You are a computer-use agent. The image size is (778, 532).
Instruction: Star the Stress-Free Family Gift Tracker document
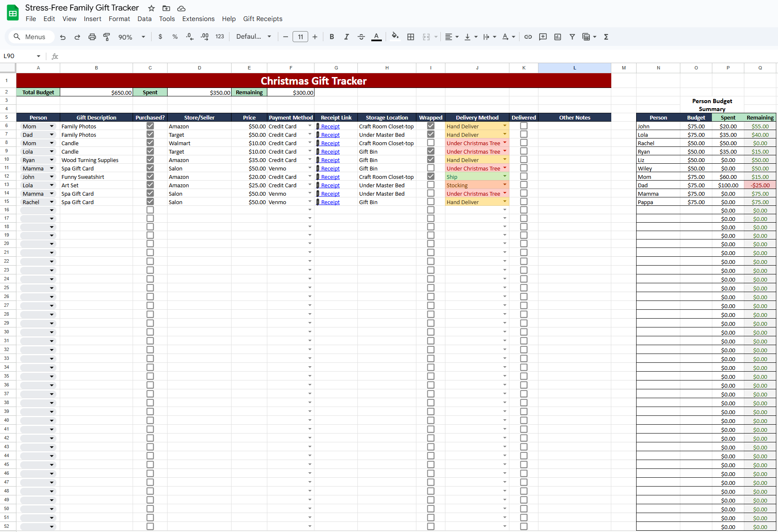point(152,8)
